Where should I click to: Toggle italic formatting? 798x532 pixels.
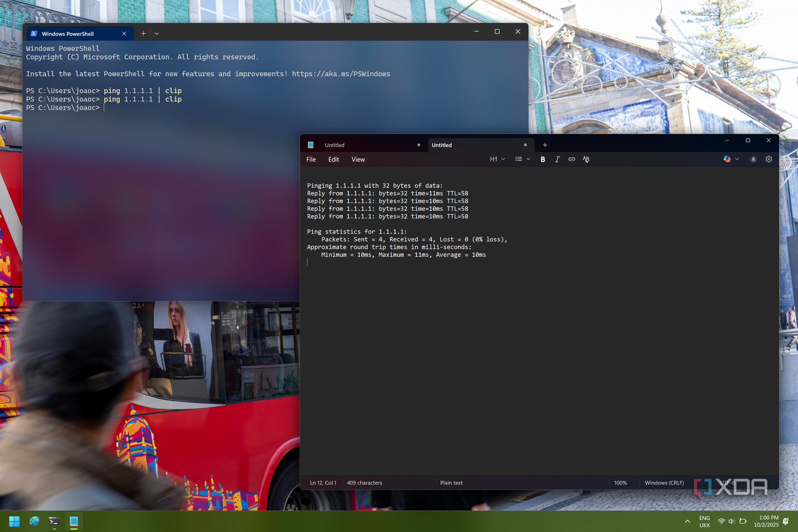(x=557, y=159)
